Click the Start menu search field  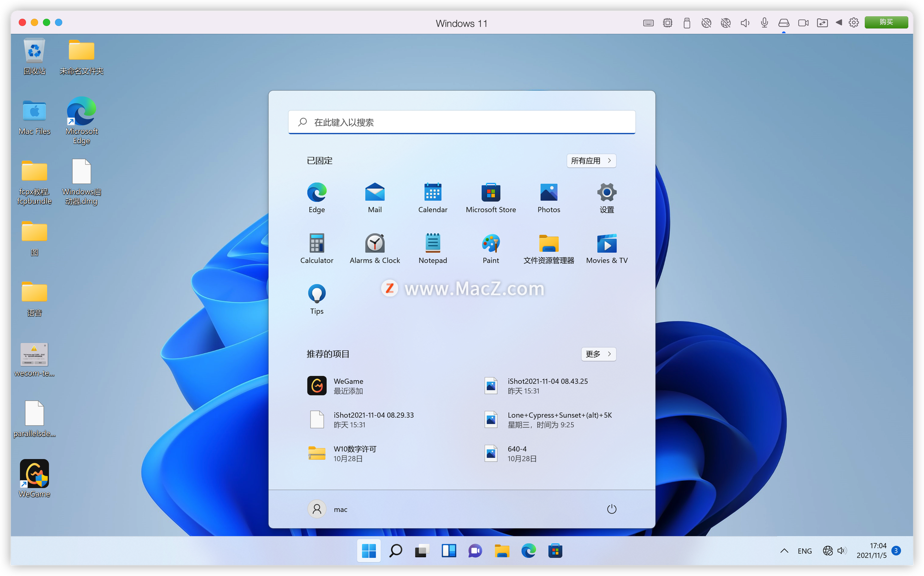[462, 122]
